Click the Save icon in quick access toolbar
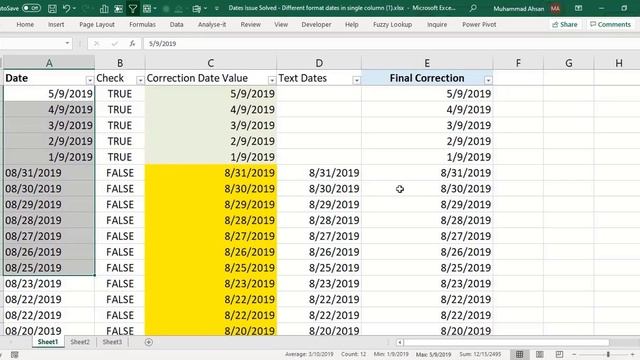640x360 pixels. pos(52,8)
